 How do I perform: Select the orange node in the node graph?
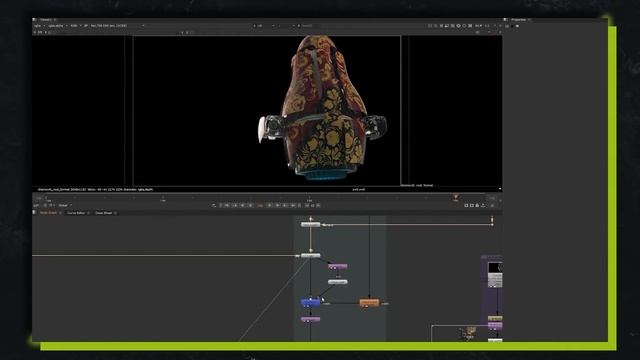click(x=369, y=302)
